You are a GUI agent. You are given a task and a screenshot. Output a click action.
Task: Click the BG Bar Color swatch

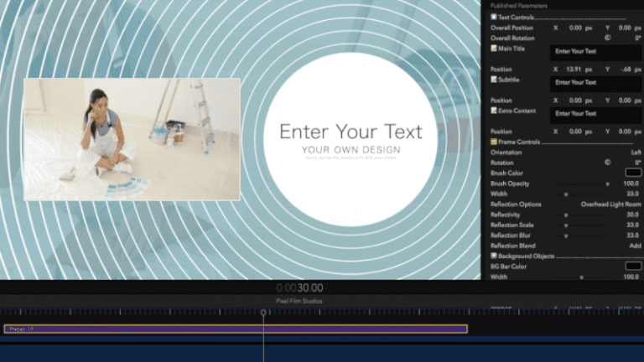point(633,266)
